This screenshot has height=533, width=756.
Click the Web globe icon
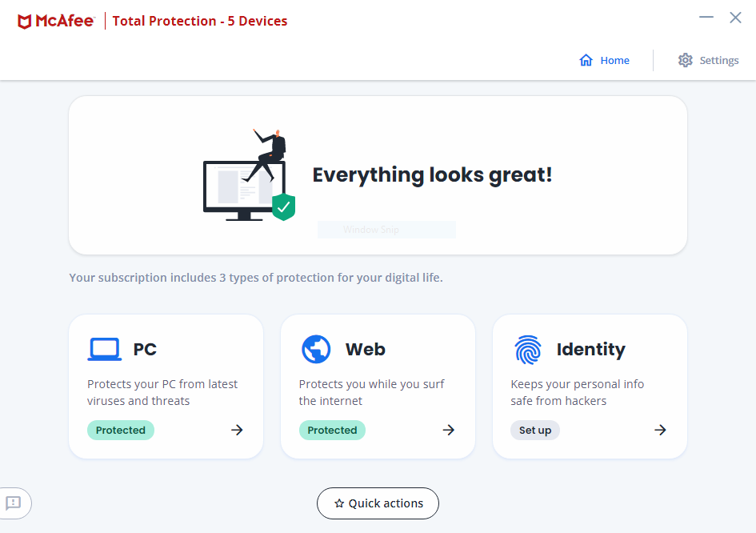(x=316, y=350)
